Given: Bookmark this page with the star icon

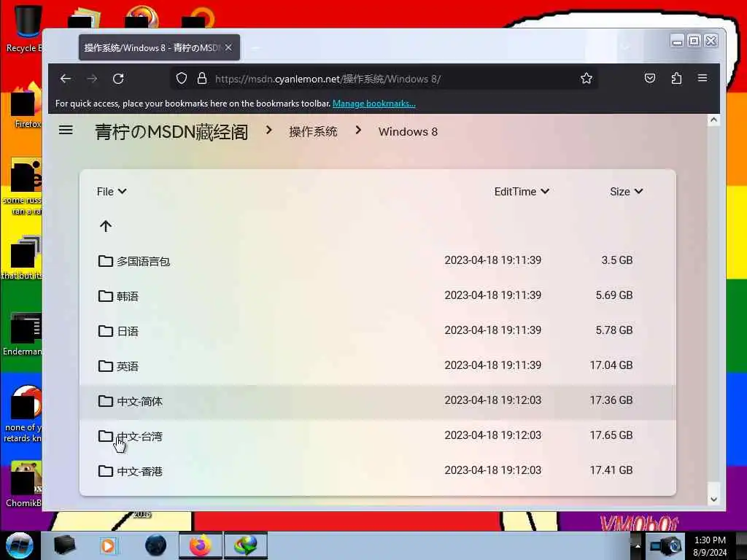Looking at the screenshot, I should coord(587,78).
